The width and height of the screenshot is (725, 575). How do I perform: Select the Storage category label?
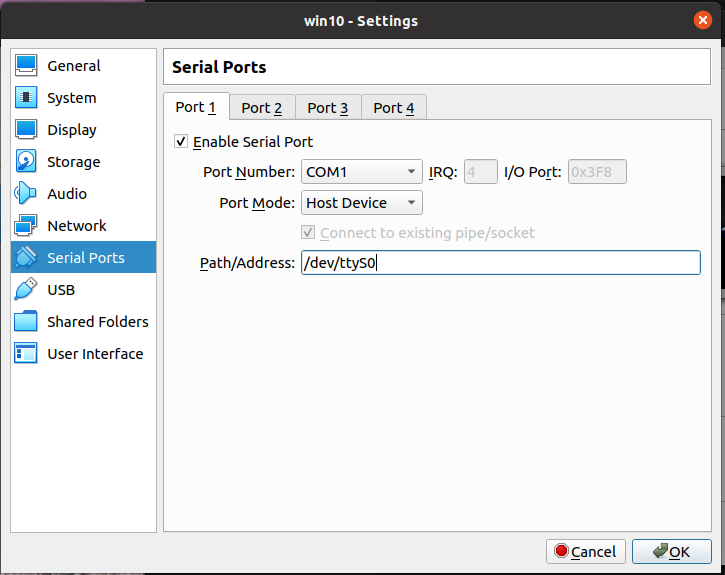[74, 162]
